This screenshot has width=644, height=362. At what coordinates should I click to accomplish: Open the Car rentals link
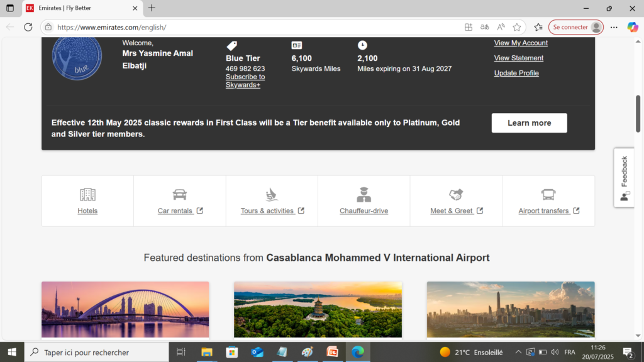click(x=180, y=211)
